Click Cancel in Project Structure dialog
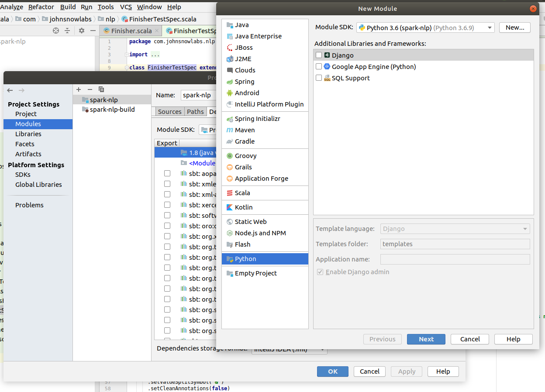 (369, 371)
